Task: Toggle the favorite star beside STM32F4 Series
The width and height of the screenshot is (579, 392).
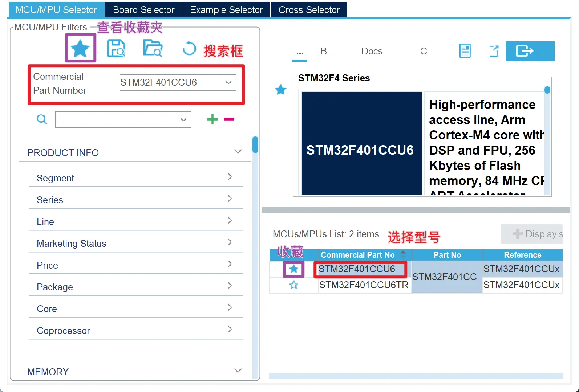Action: [281, 90]
